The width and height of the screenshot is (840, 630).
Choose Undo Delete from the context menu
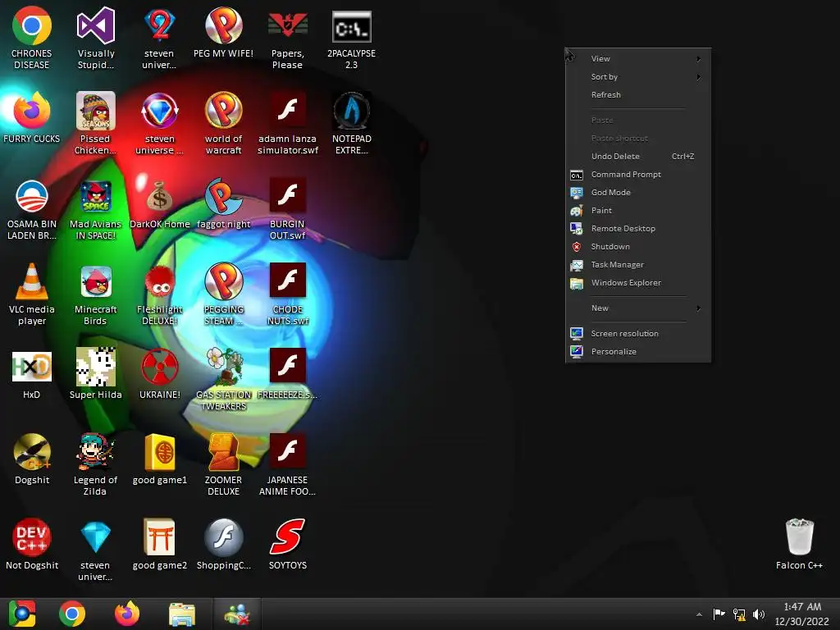coord(637,157)
